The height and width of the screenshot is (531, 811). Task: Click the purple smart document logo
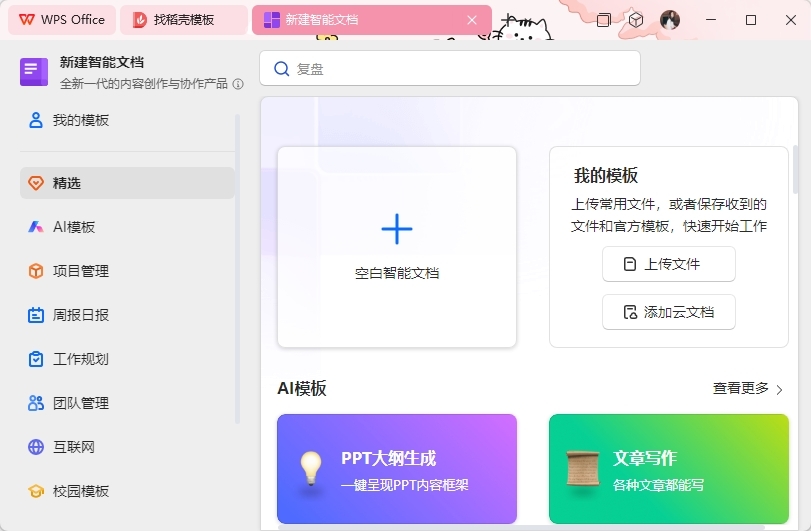tap(34, 71)
